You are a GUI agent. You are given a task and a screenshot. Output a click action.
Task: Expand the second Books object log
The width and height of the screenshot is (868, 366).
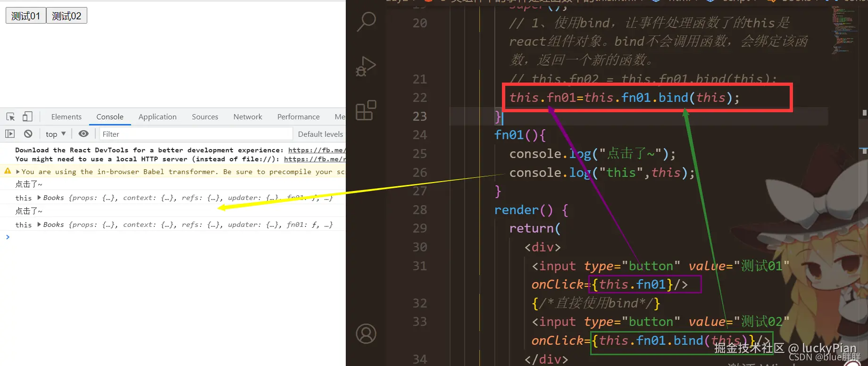point(39,225)
